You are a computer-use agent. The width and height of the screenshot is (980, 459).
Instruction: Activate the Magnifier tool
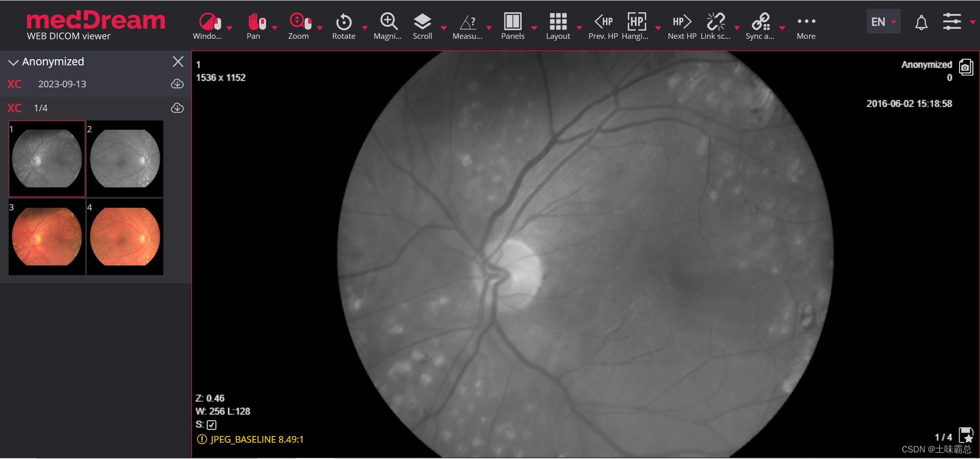tap(388, 26)
